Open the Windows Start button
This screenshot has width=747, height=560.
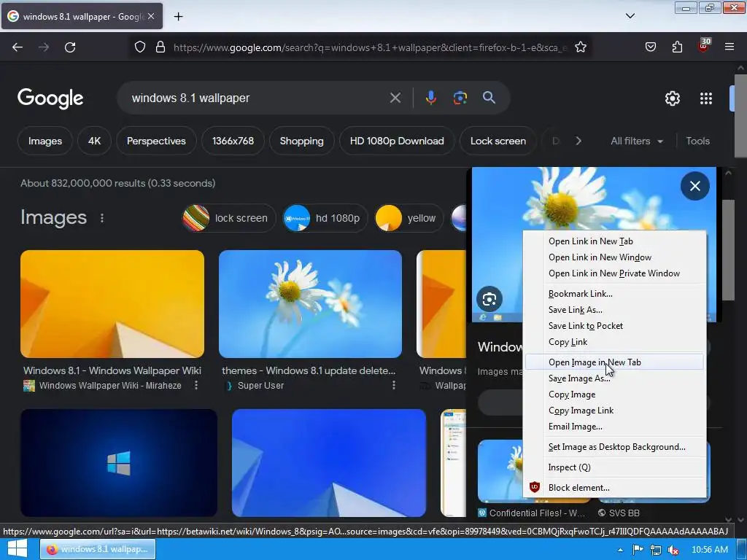click(x=18, y=550)
